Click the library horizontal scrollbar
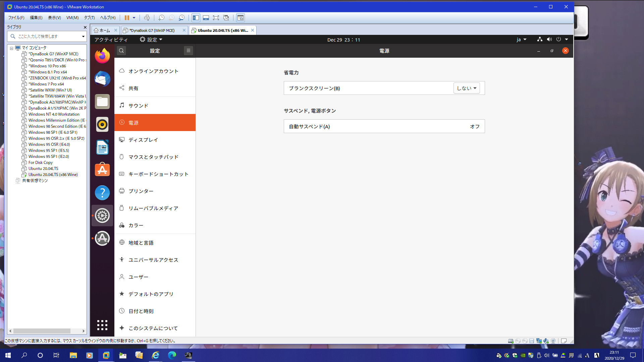644x362 pixels. [x=42, y=331]
